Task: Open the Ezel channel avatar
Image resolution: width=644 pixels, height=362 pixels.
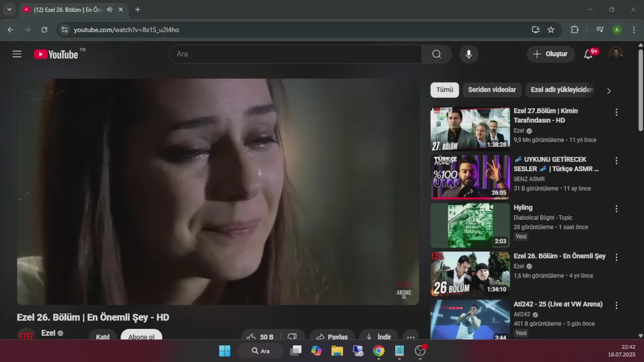Action: point(26,335)
